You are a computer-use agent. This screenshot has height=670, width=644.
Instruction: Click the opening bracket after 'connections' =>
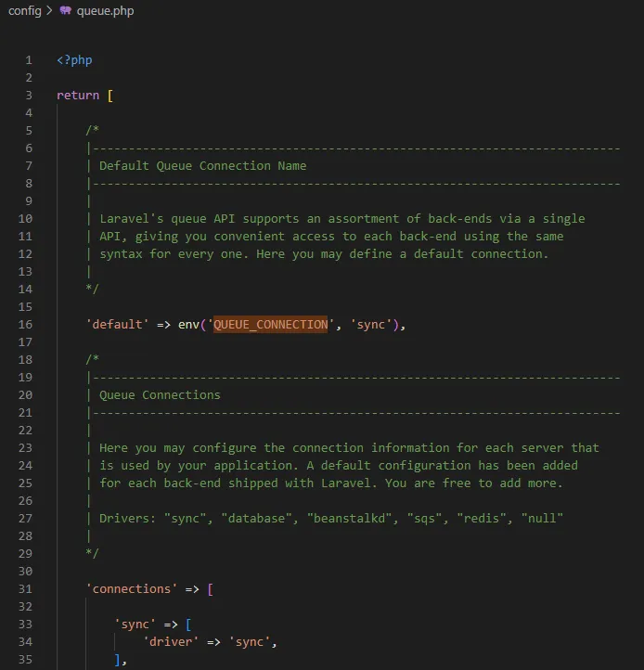(211, 589)
